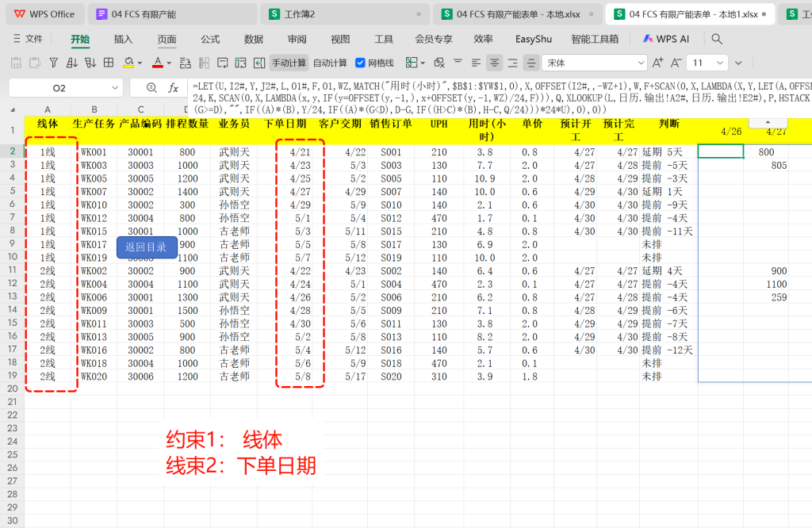Open the Name Box O2 dropdown
Screen dimensions: 812x528
tap(114, 88)
